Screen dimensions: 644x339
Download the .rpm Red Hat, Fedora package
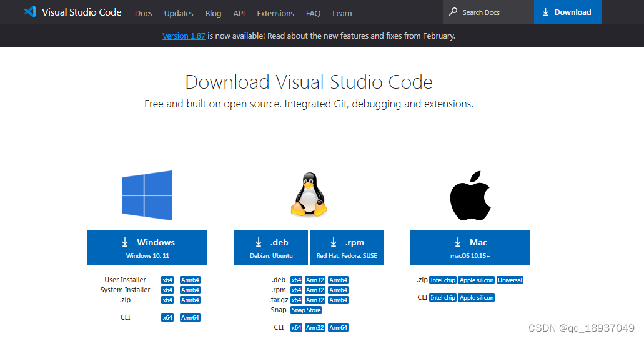click(x=347, y=247)
